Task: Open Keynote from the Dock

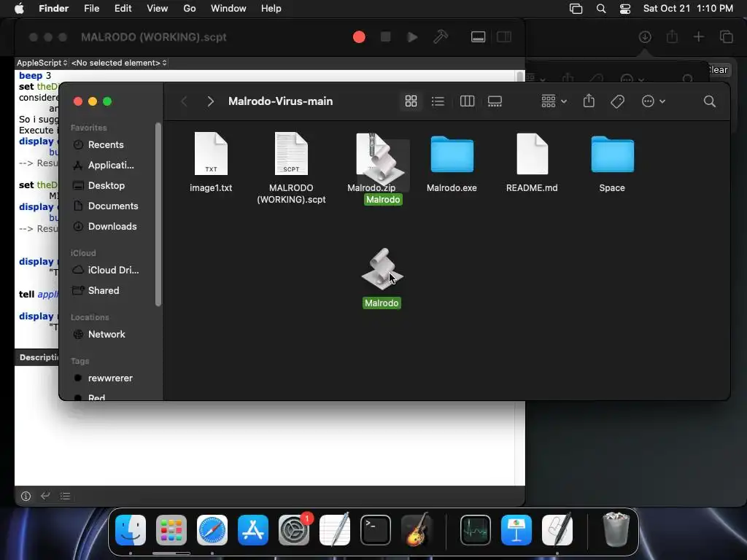Action: coord(516,530)
